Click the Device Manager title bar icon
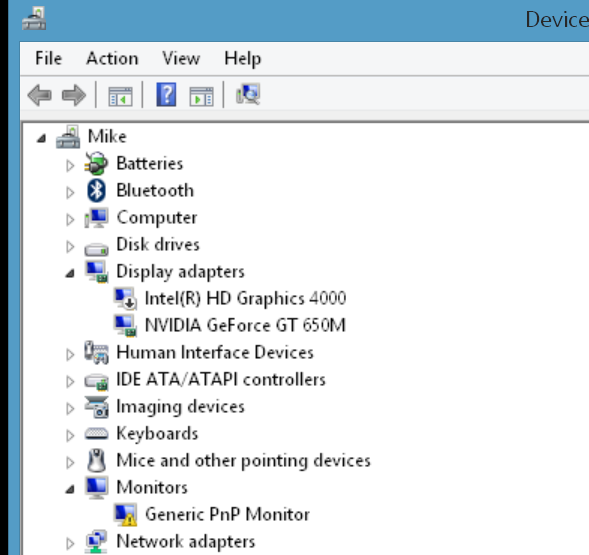The height and width of the screenshot is (555, 589). (34, 19)
